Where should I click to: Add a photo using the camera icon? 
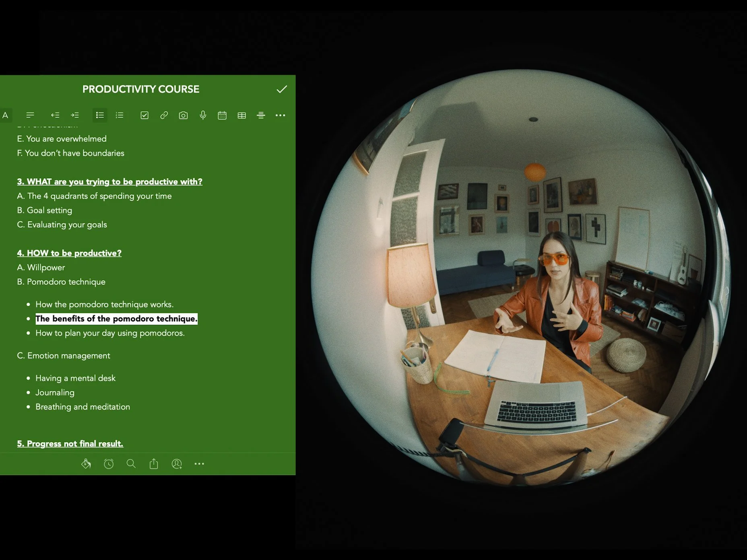(183, 115)
